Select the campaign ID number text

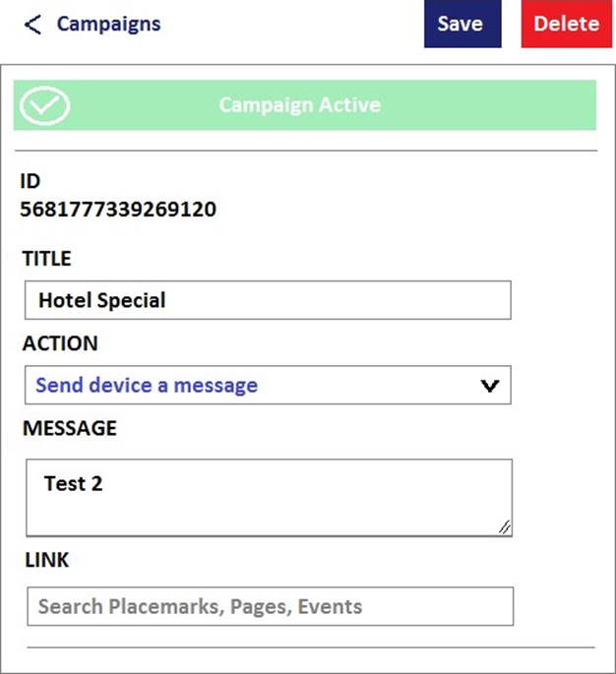click(x=118, y=210)
